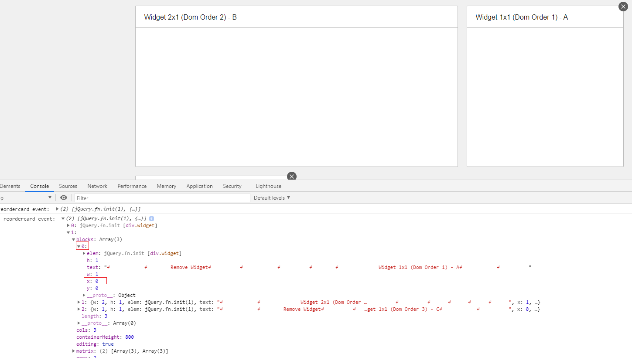Screen dimensions: 632x364
Task: Expand the matrix array node
Action: coord(73,351)
